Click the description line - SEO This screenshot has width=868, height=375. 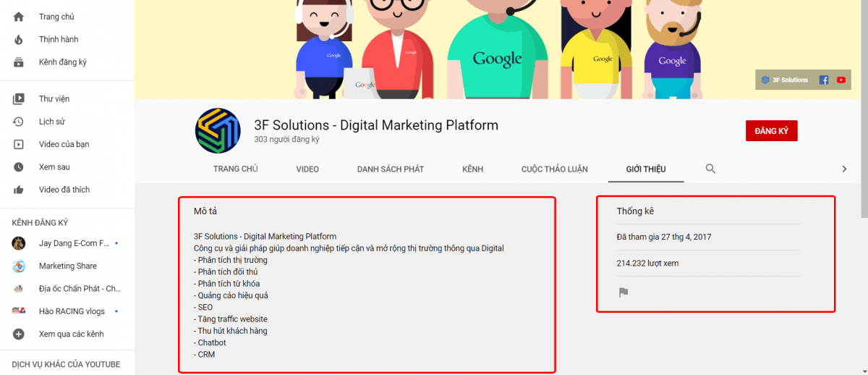tap(203, 307)
